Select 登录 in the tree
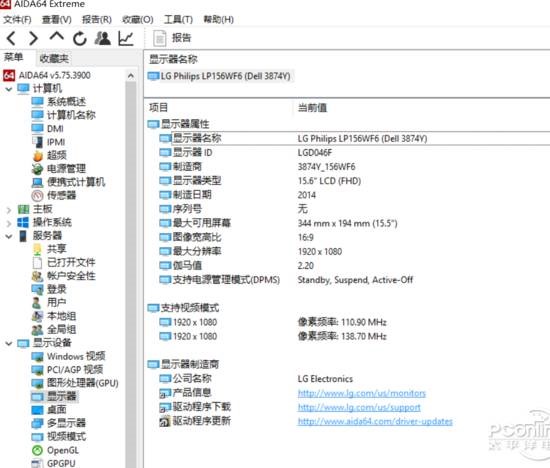Screen dimensions: 550x468 (x=49, y=289)
